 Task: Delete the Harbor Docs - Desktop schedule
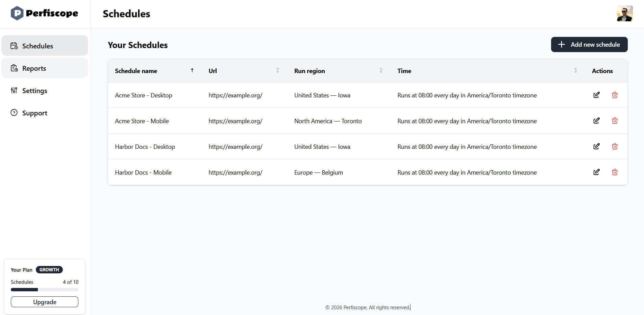click(615, 147)
